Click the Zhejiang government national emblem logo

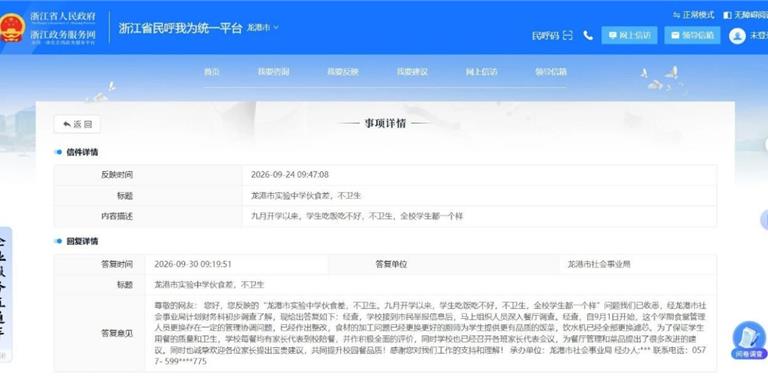[x=12, y=28]
